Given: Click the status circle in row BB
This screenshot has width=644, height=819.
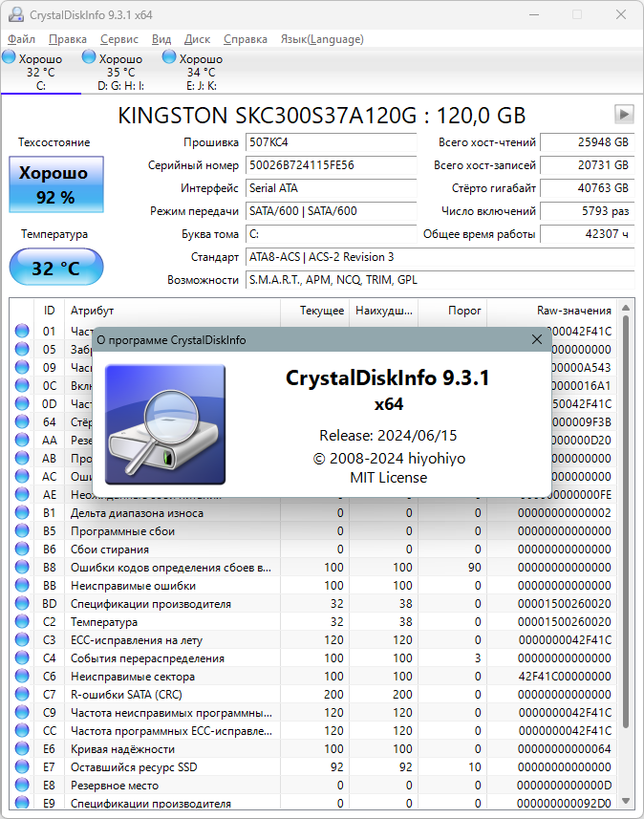Looking at the screenshot, I should (x=22, y=585).
